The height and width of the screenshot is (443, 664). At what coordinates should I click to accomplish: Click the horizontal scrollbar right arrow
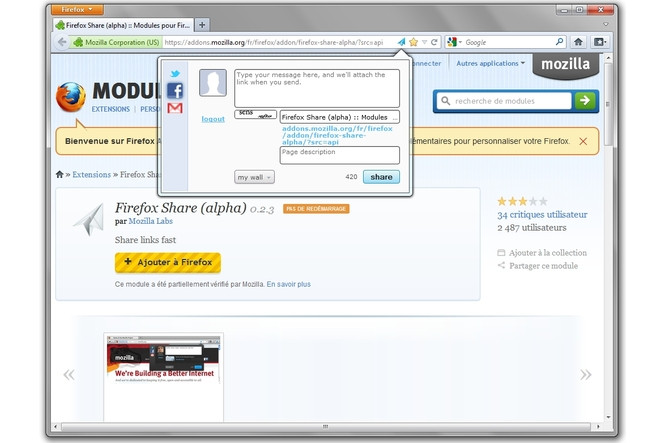tap(598, 426)
